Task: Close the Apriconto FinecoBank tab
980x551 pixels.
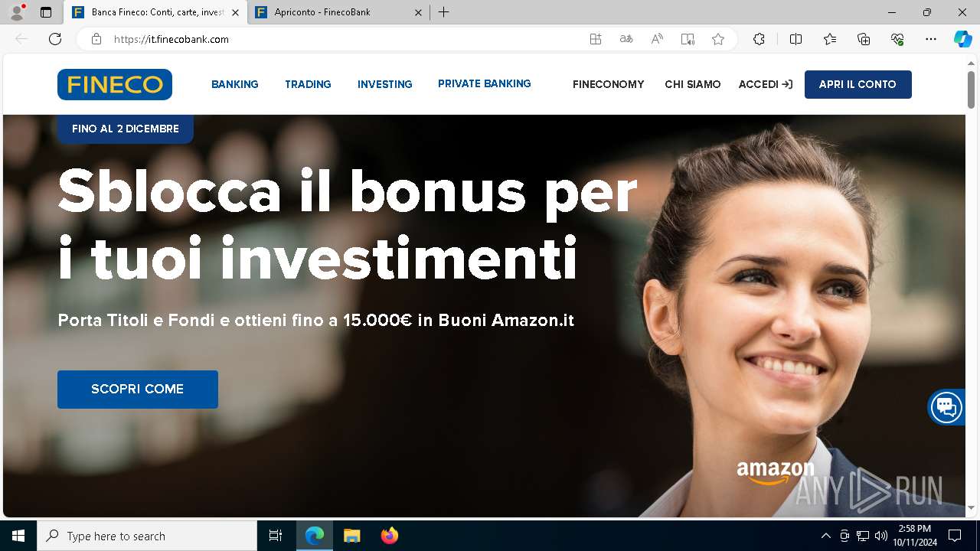Action: (418, 12)
